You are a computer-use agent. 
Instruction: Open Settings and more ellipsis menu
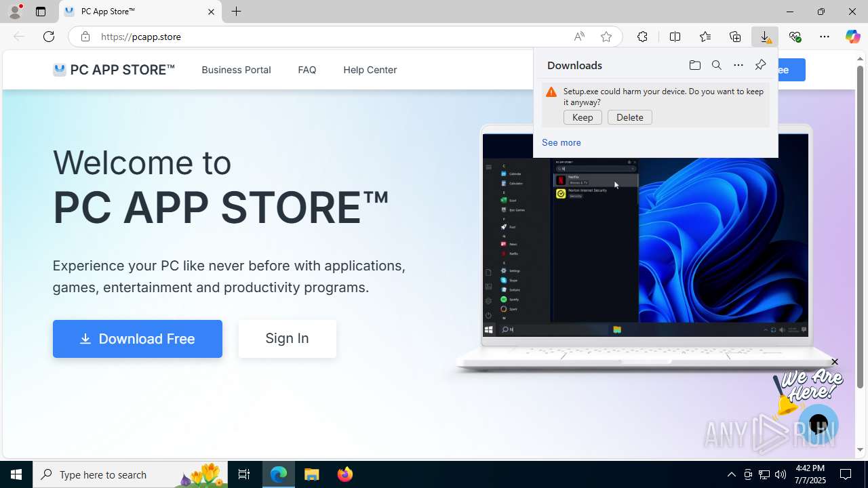coord(825,37)
